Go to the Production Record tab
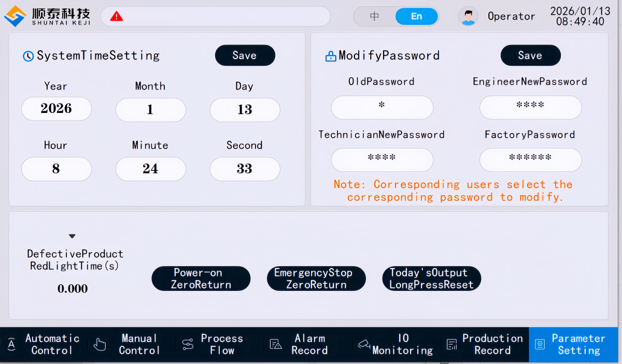Image resolution: width=622 pixels, height=364 pixels. (485, 344)
